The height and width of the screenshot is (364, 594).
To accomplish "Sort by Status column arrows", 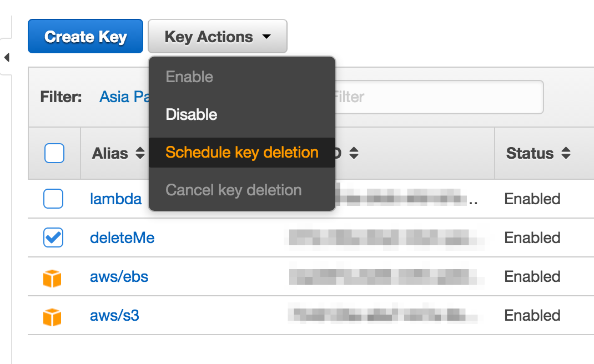I will (566, 153).
